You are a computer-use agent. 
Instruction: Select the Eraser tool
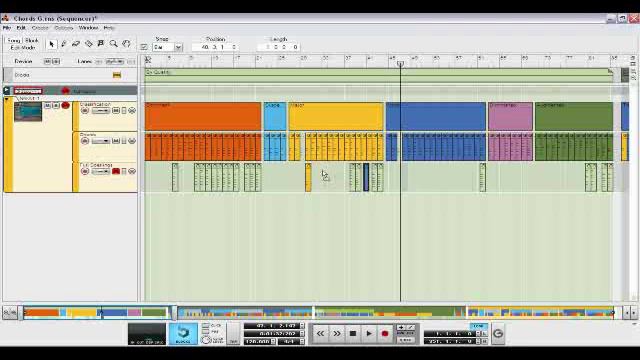pyautogui.click(x=76, y=44)
